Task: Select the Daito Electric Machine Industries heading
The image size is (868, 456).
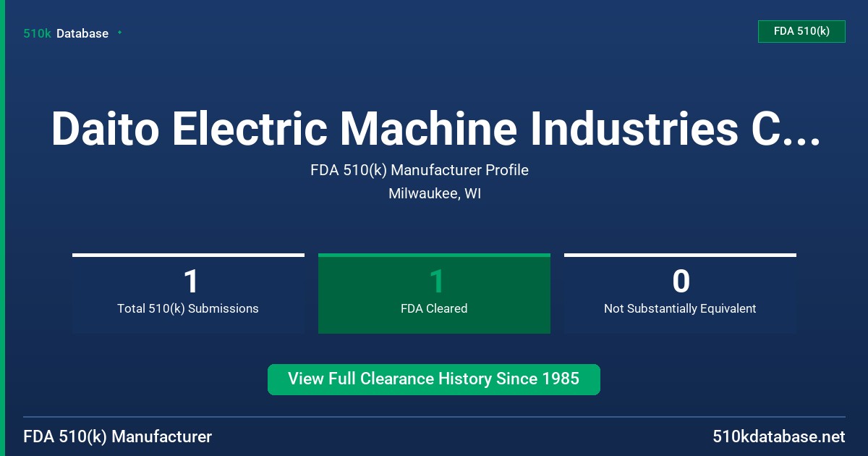Action: pos(435,128)
